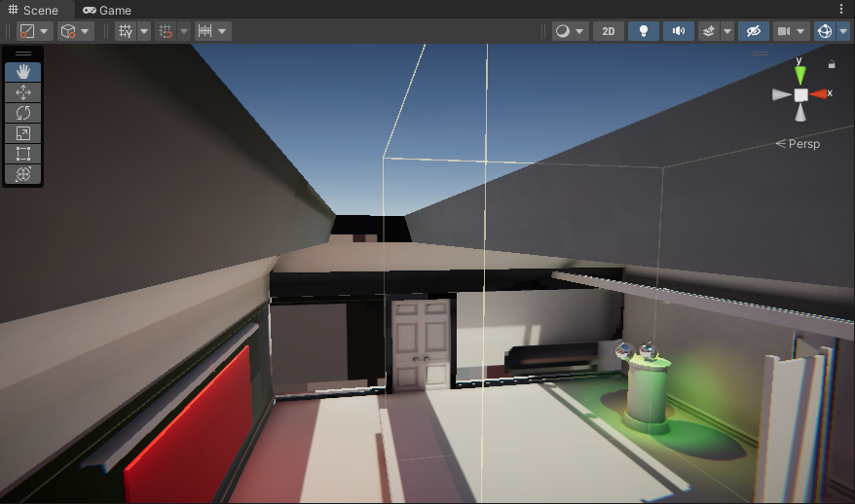This screenshot has height=504, width=855.
Task: Toggle scene audio with the speaker button
Action: [678, 31]
